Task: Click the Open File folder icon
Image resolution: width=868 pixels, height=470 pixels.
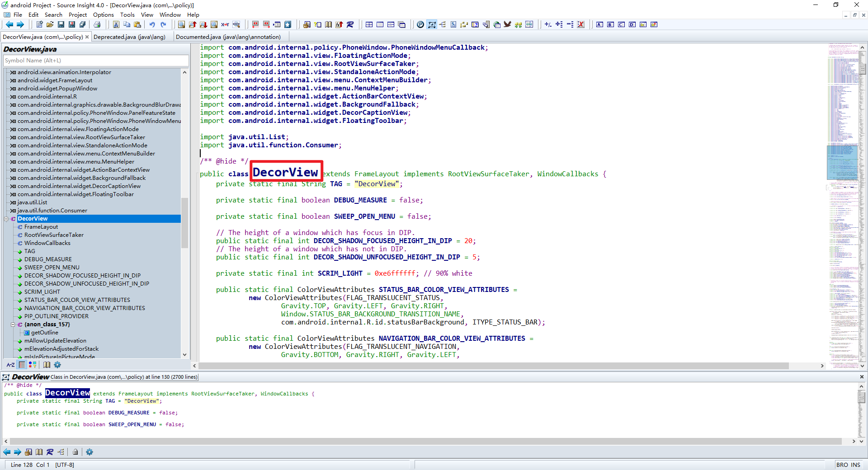Action: [x=50, y=24]
